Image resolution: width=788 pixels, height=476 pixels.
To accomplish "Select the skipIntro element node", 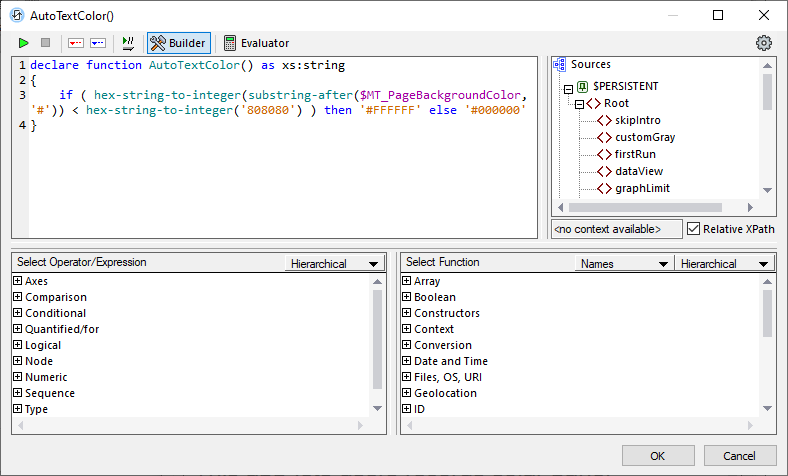I will (x=637, y=120).
